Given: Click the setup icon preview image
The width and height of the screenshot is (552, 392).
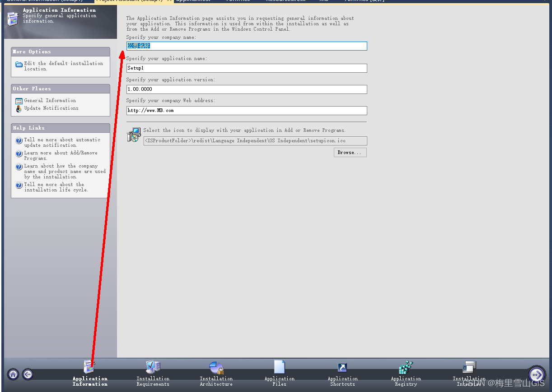Looking at the screenshot, I should 134,135.
